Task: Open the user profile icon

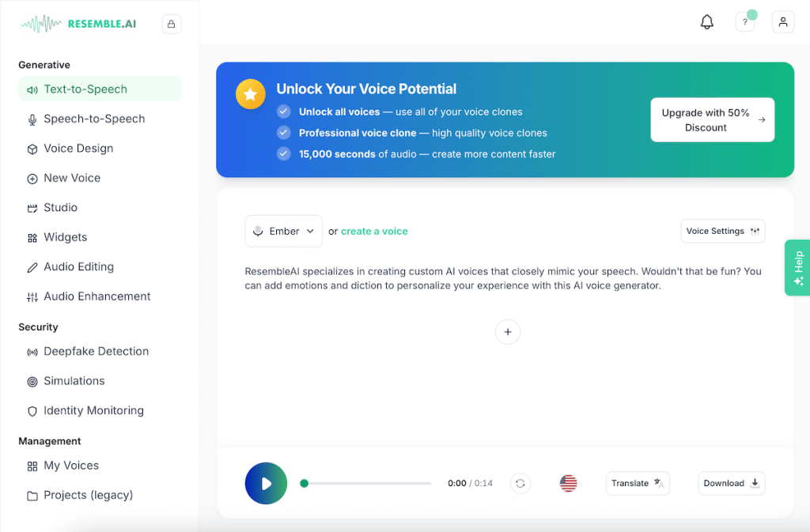Action: pyautogui.click(x=783, y=22)
